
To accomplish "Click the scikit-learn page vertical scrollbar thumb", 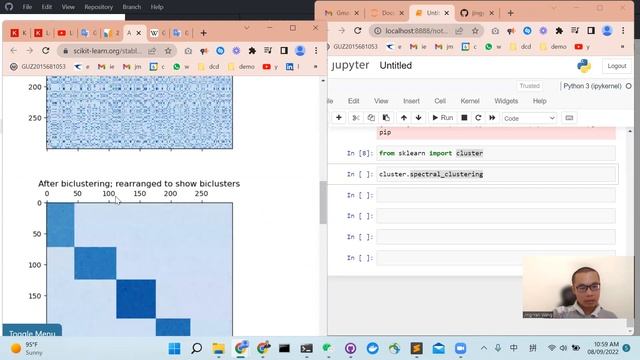I will point(323,202).
